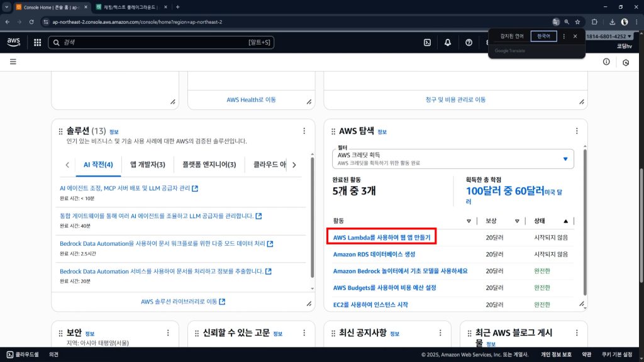Open the browser tab search dropdown arrow

(x=6, y=7)
